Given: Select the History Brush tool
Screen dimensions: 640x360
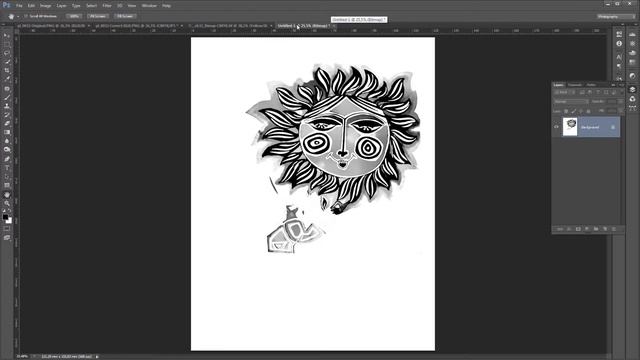Looking at the screenshot, I should pos(7,115).
